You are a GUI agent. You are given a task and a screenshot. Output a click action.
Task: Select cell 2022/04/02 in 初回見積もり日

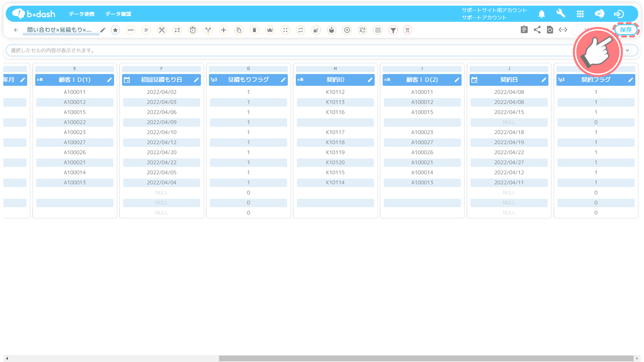pyautogui.click(x=162, y=92)
